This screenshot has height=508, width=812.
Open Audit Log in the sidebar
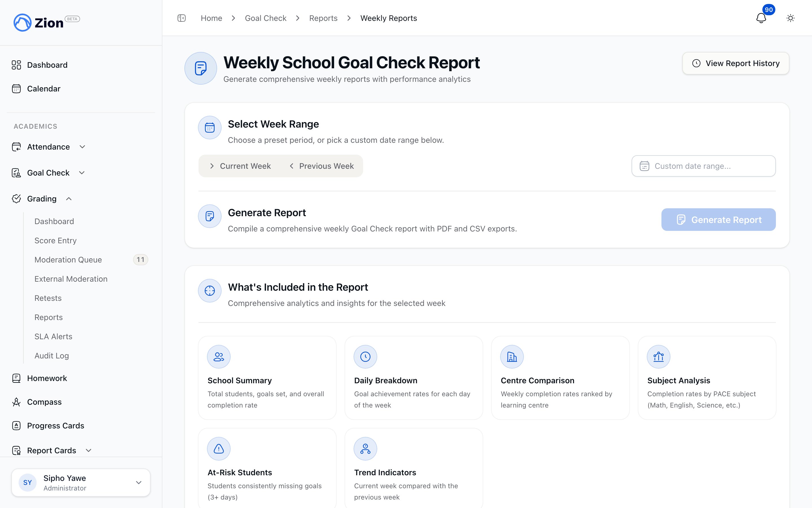pos(52,356)
